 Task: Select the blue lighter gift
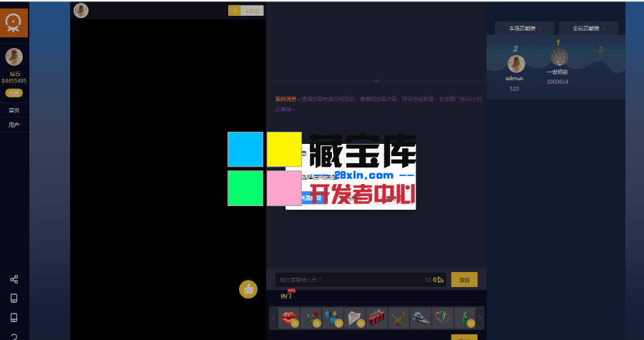tap(333, 318)
